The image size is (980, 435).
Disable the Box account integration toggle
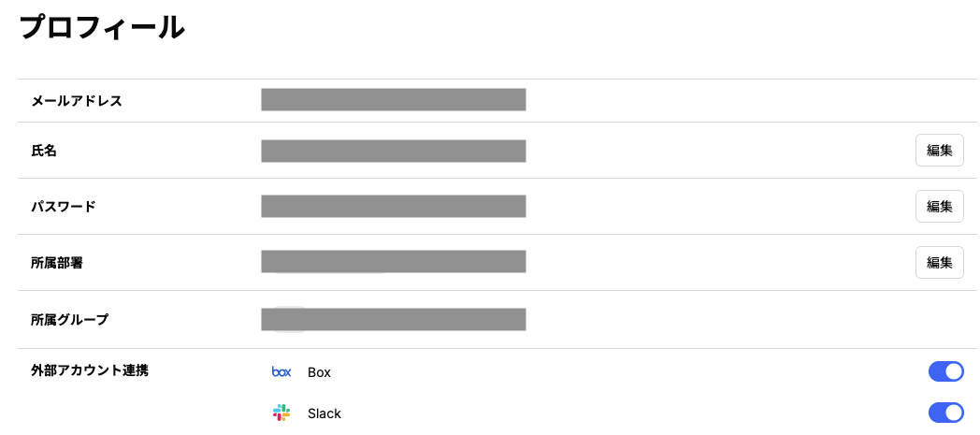(x=945, y=371)
